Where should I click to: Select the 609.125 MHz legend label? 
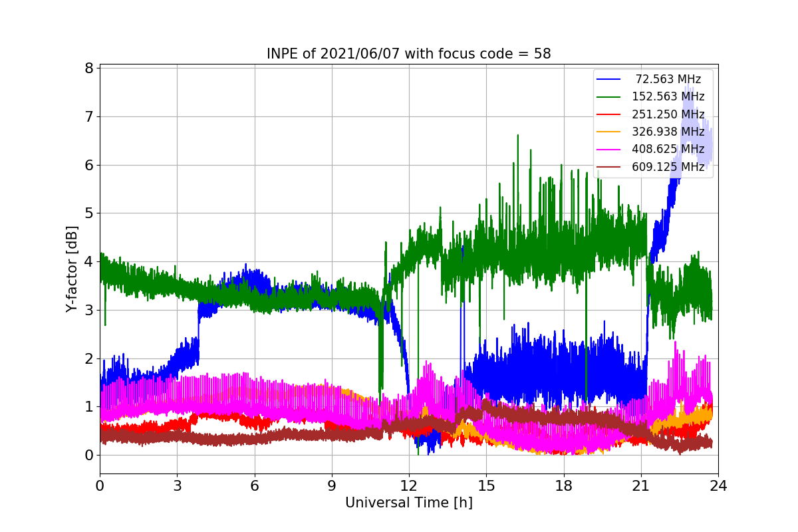[x=668, y=167]
